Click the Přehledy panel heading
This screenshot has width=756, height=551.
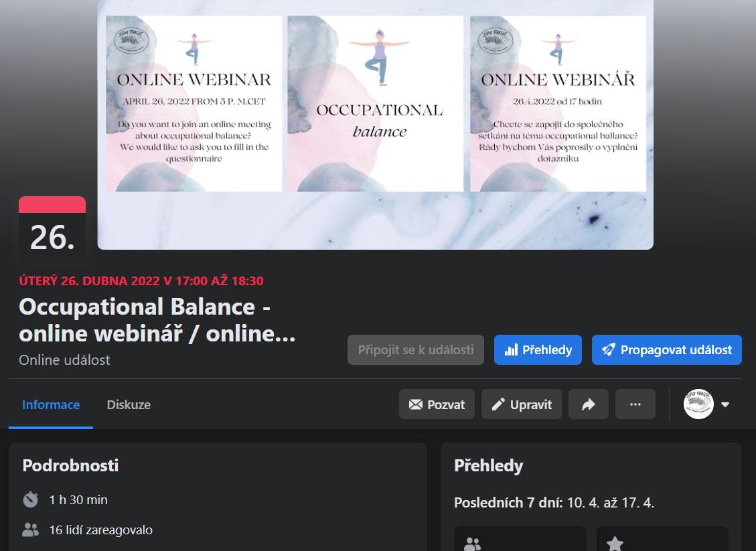488,465
